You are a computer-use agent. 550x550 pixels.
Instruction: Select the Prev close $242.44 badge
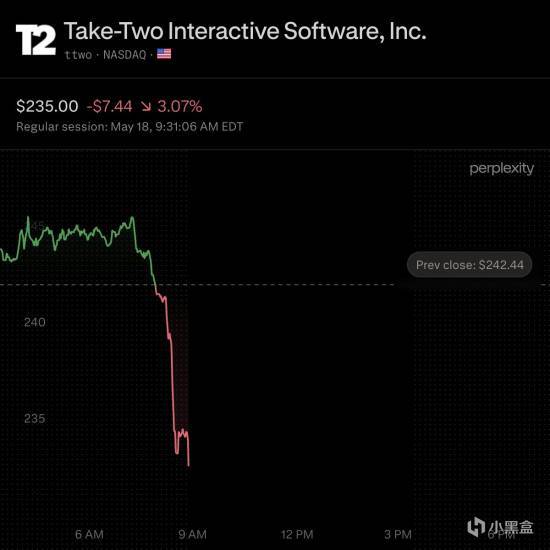point(469,265)
